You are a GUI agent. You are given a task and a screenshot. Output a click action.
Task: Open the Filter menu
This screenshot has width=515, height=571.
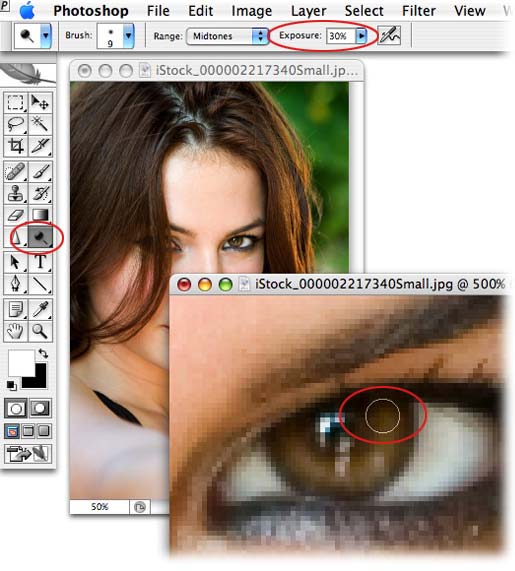(x=418, y=11)
